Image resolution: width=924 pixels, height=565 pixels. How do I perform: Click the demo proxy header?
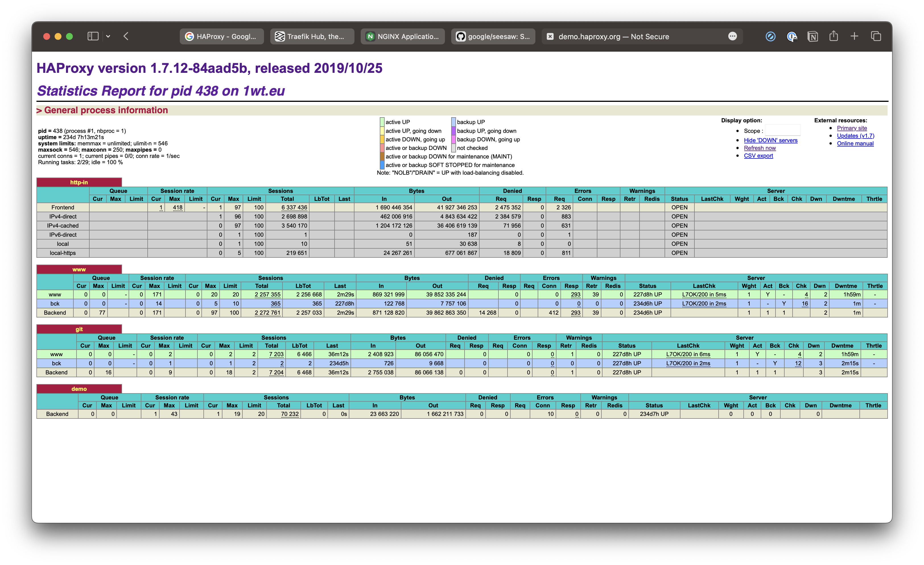[79, 389]
